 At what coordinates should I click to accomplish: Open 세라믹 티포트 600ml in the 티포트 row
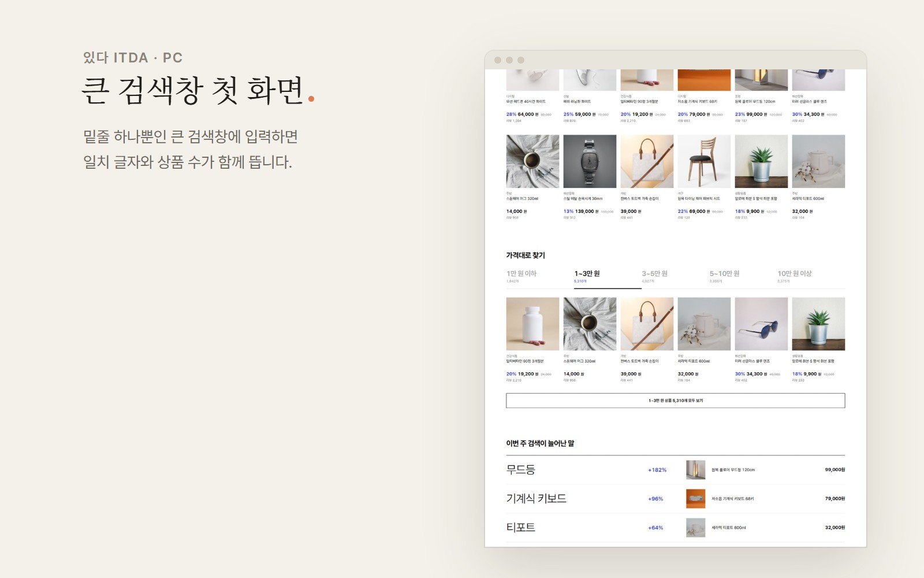coord(728,528)
